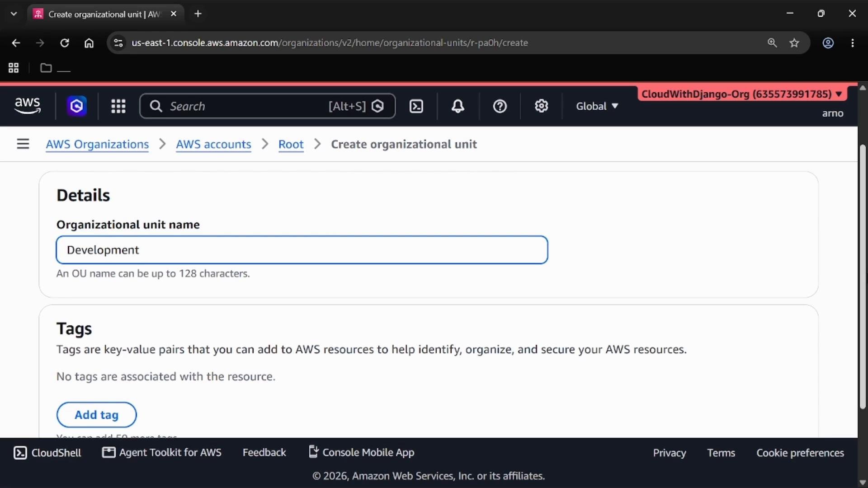Viewport: 868px width, 488px height.
Task: Click the AWS logo home icon
Action: pyautogui.click(x=28, y=106)
